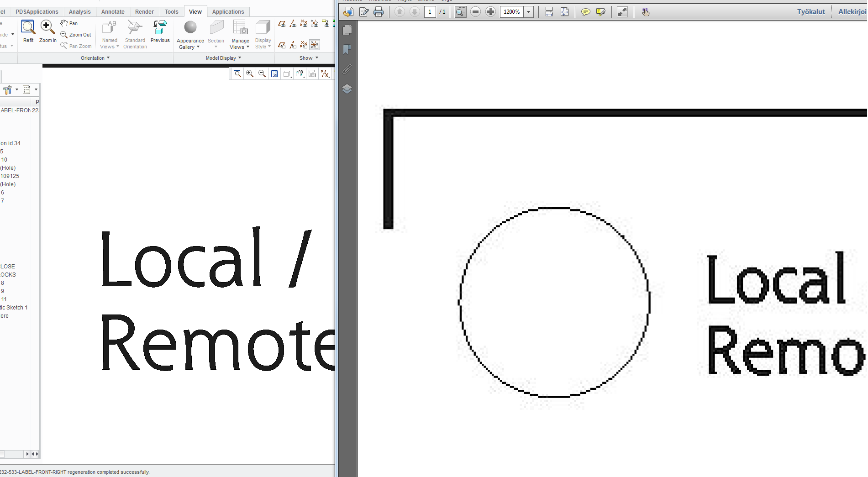
Task: Add a sticky note comment in PDF viewer
Action: [x=585, y=12]
